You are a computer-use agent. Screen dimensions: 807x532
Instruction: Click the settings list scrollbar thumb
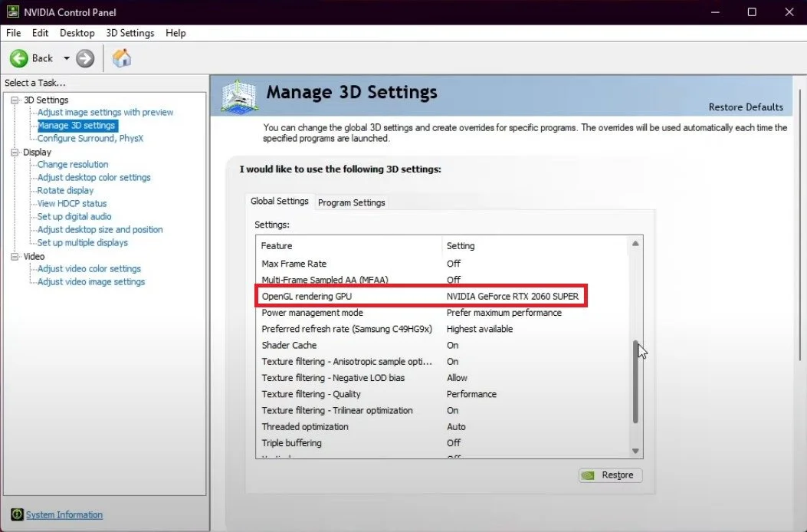(x=635, y=382)
